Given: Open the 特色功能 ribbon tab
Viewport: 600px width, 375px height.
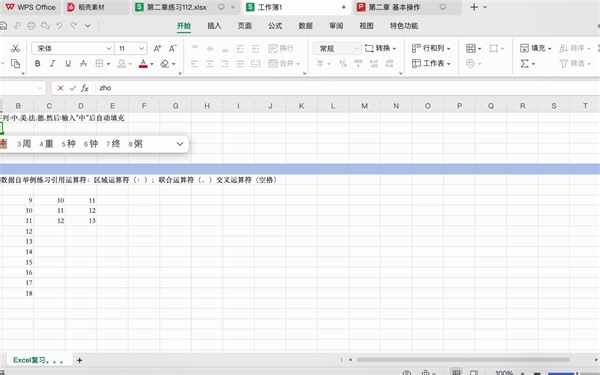Looking at the screenshot, I should 404,26.
